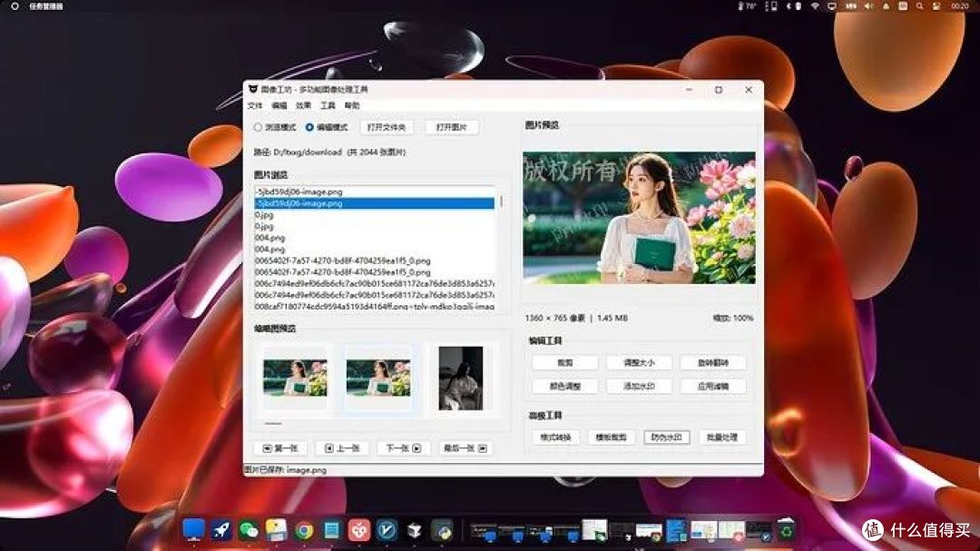The image size is (980, 551).
Task: Click the 1360 × 765 image size text
Action: [x=555, y=319]
